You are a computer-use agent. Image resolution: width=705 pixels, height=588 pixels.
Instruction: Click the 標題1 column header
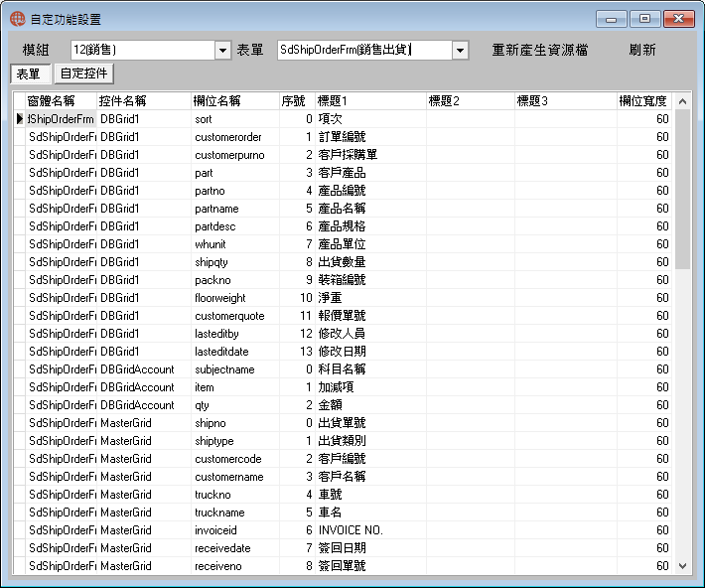tap(370, 100)
